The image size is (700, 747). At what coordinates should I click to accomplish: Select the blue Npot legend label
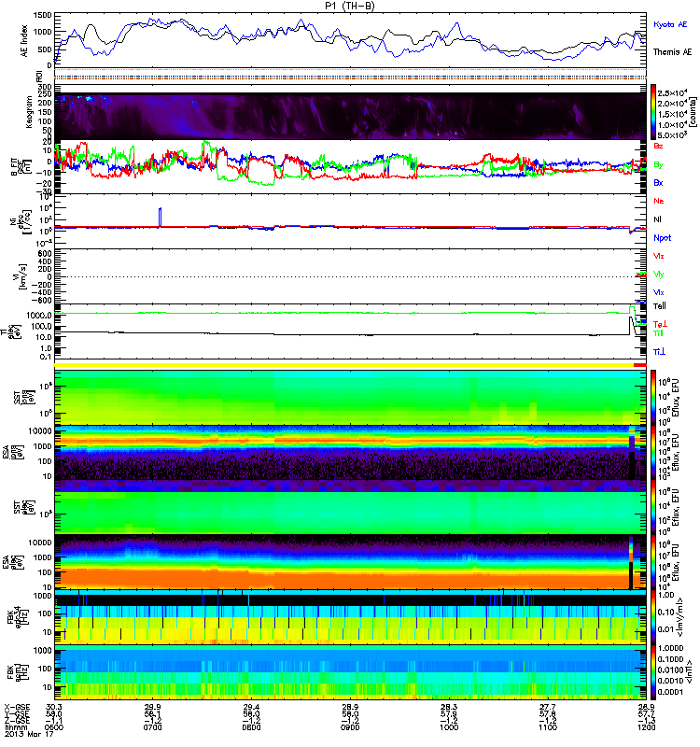663,238
